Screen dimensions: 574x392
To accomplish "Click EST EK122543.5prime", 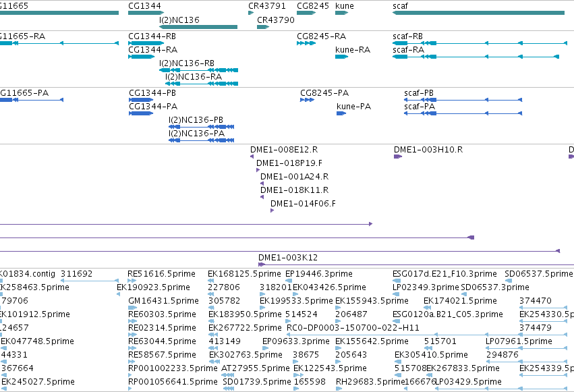I will (x=298, y=375).
